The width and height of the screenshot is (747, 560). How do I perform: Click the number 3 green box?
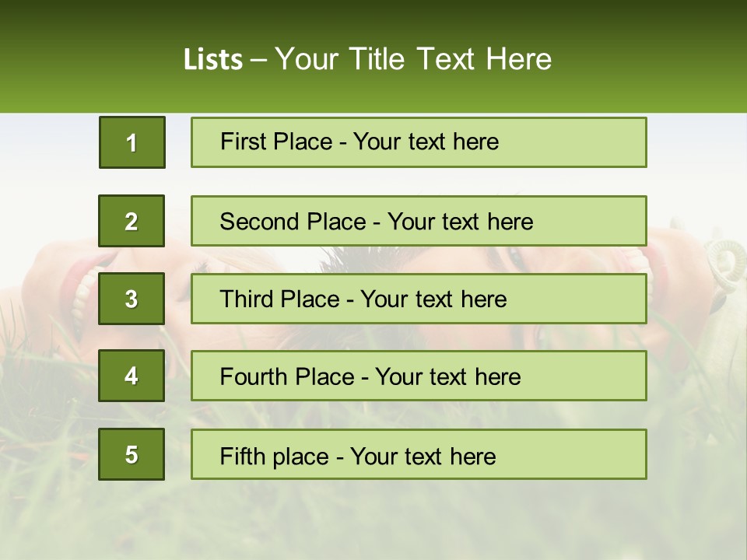132,299
